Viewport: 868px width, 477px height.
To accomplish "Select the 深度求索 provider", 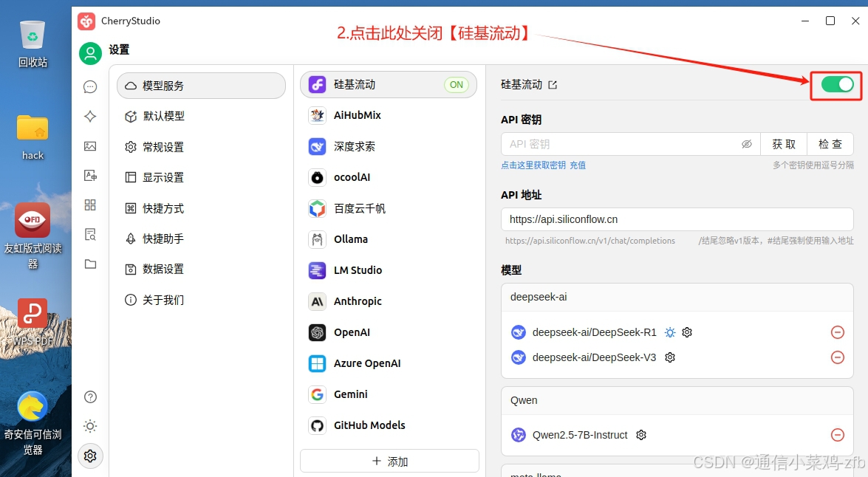I will [x=388, y=147].
